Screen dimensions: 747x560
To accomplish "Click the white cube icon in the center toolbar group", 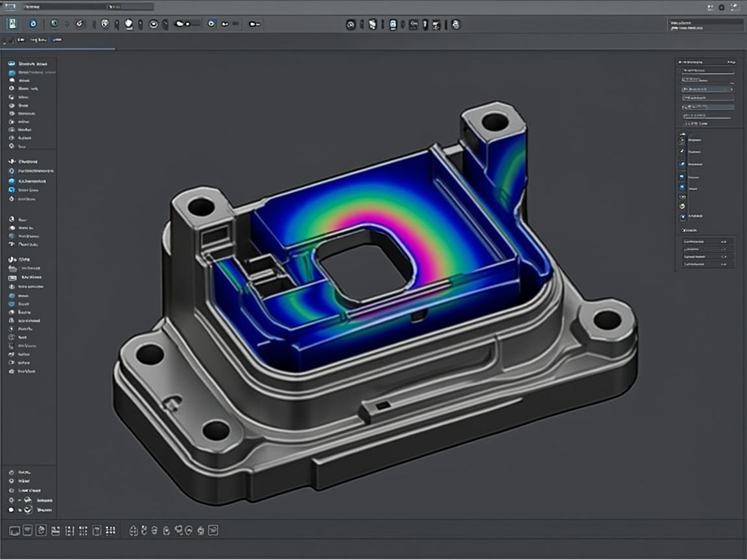I will (373, 24).
